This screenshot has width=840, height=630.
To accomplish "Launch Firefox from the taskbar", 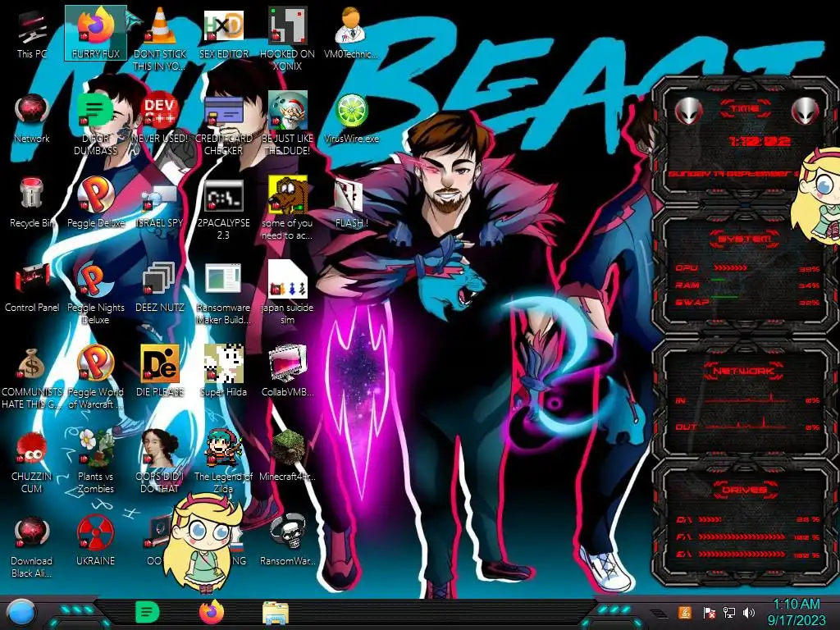I will click(212, 612).
